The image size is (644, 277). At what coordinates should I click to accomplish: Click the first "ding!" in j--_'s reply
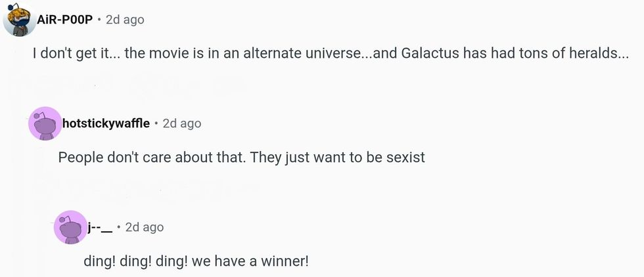(99, 261)
